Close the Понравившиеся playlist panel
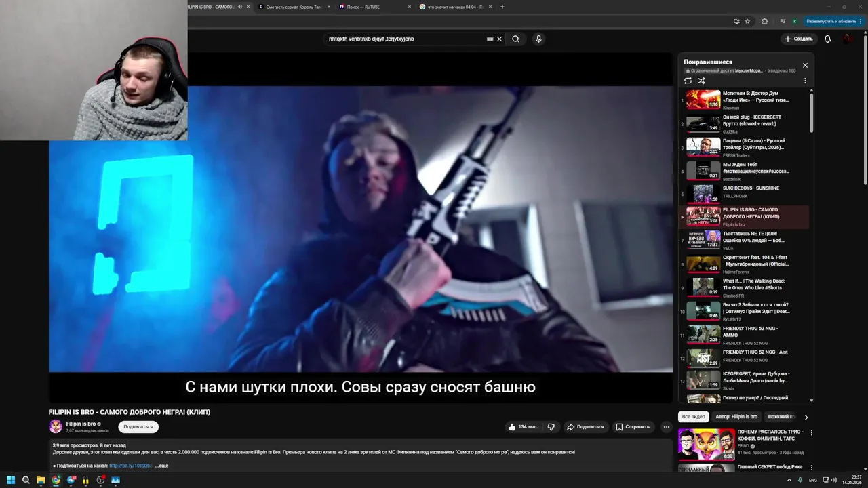This screenshot has height=488, width=868. [805, 65]
